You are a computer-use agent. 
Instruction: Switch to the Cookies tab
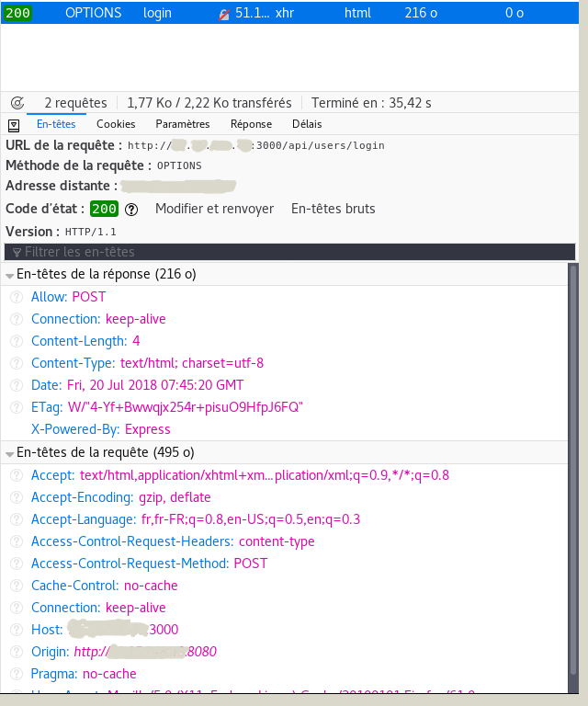pyautogui.click(x=116, y=124)
